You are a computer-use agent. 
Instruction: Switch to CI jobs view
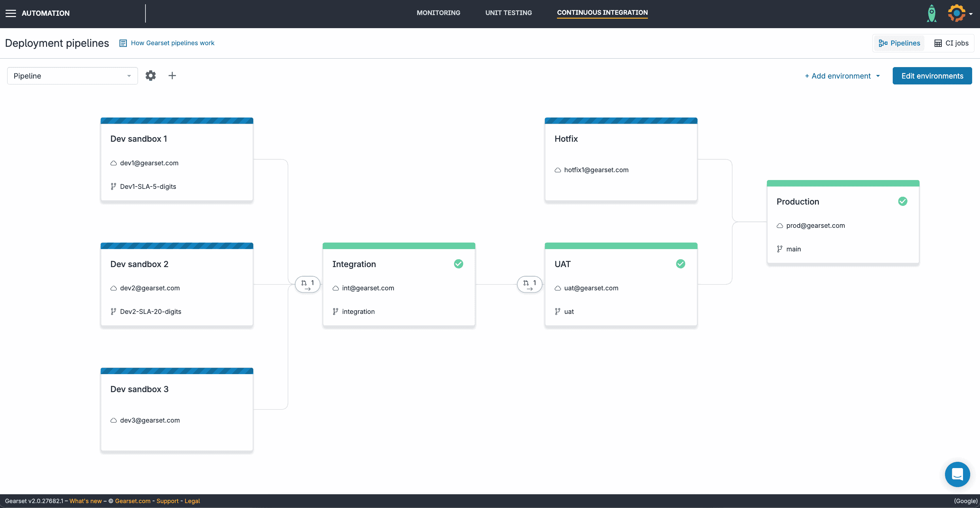[951, 43]
